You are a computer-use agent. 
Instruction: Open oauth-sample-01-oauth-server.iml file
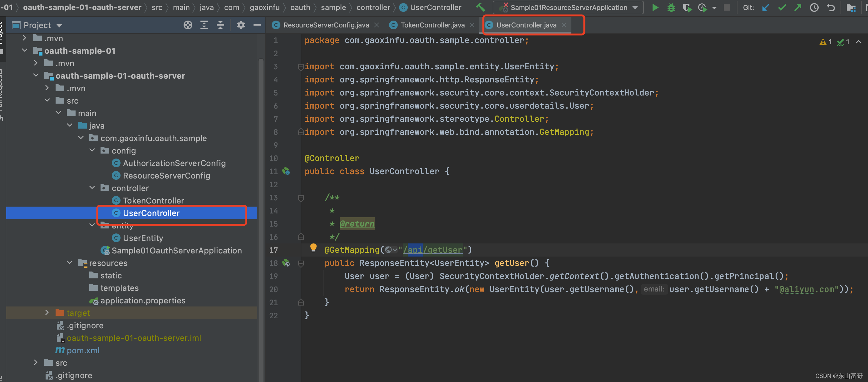coord(134,338)
